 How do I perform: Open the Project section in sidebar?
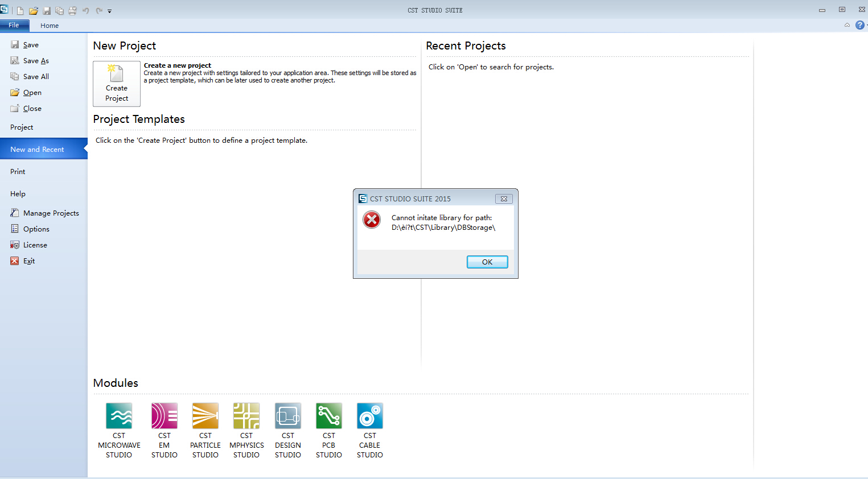click(22, 127)
